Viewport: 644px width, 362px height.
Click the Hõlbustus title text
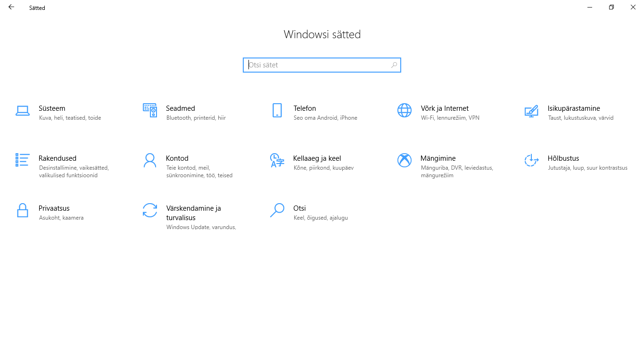[x=563, y=158]
